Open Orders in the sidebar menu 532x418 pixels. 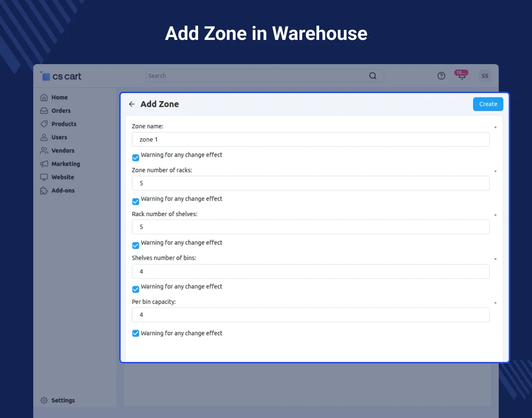click(61, 111)
